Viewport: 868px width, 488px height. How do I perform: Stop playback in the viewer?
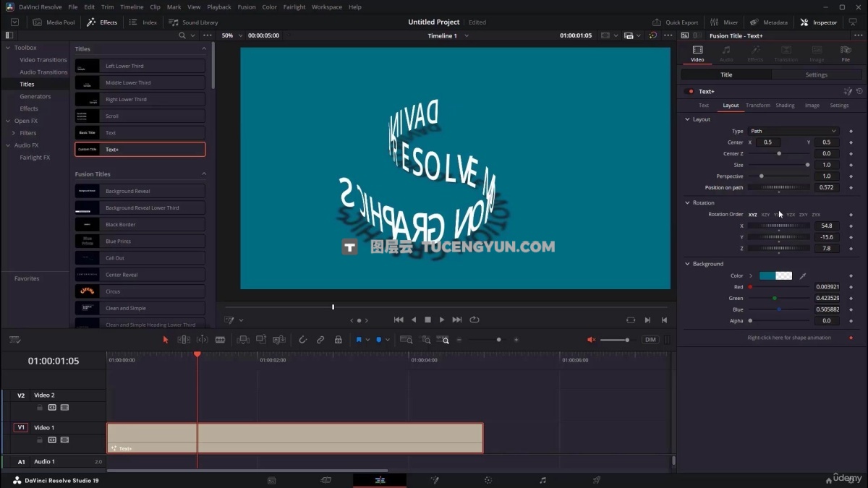pyautogui.click(x=427, y=320)
